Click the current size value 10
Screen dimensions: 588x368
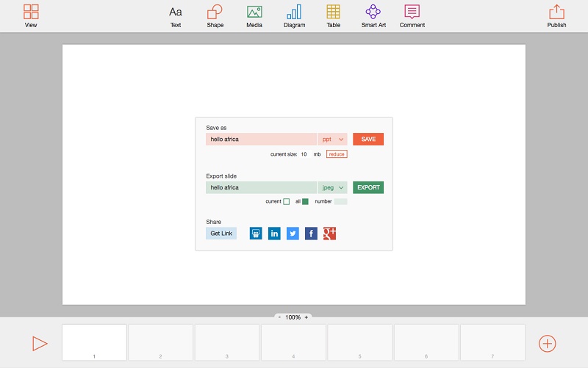[x=304, y=154]
